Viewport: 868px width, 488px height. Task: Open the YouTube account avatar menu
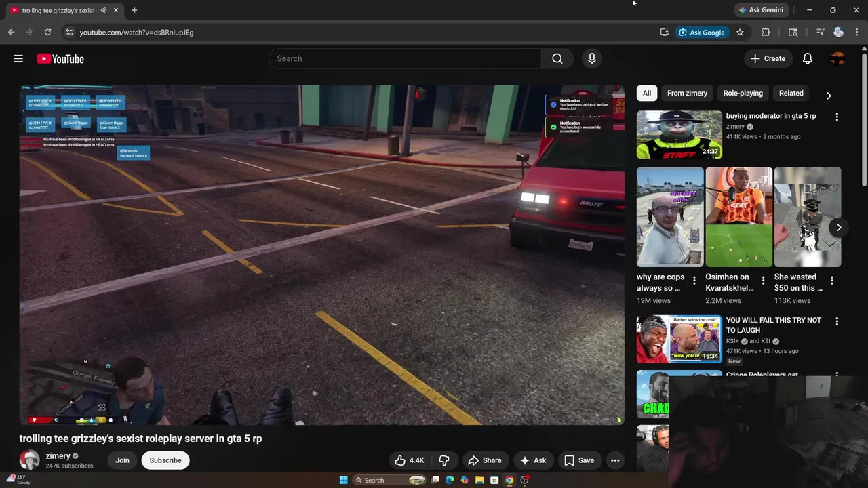tap(838, 59)
